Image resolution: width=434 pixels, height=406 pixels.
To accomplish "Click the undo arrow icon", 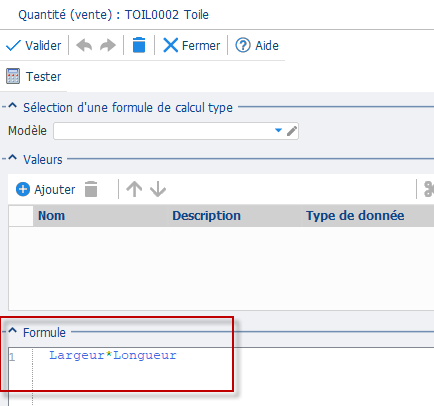I will 84,45.
